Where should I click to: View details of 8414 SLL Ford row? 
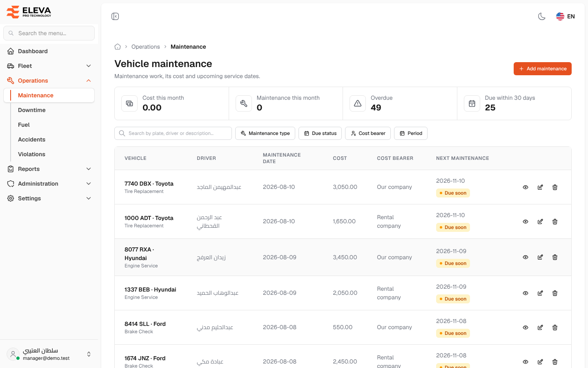[x=526, y=328]
